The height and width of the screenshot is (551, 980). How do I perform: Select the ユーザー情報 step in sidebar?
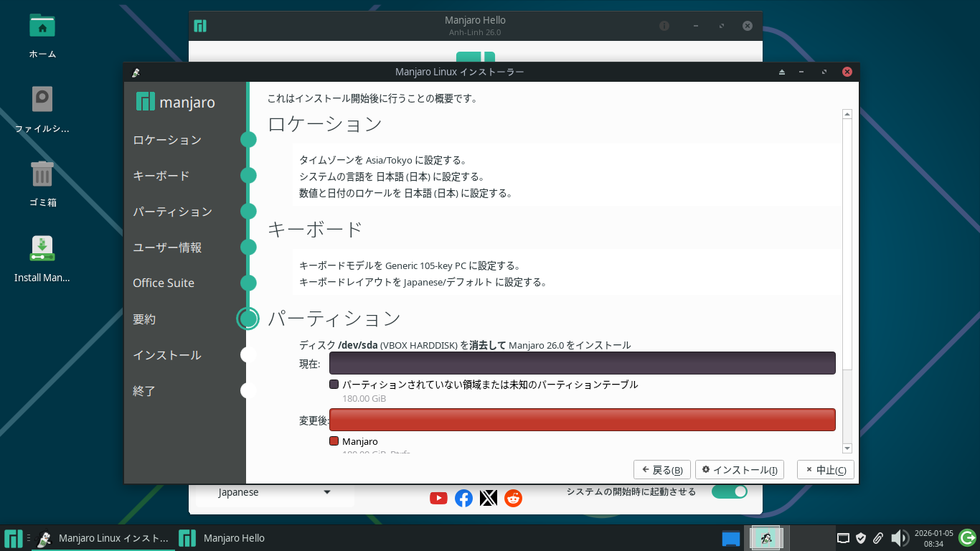167,248
